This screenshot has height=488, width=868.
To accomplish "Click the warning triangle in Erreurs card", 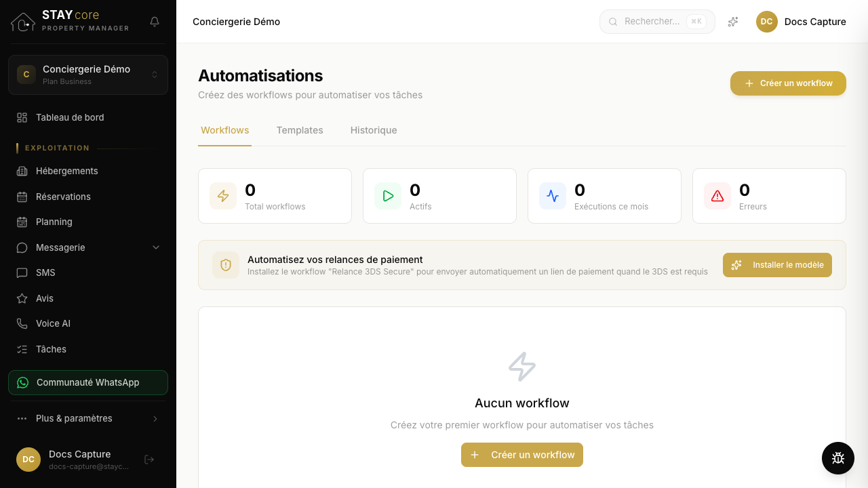I will [717, 196].
